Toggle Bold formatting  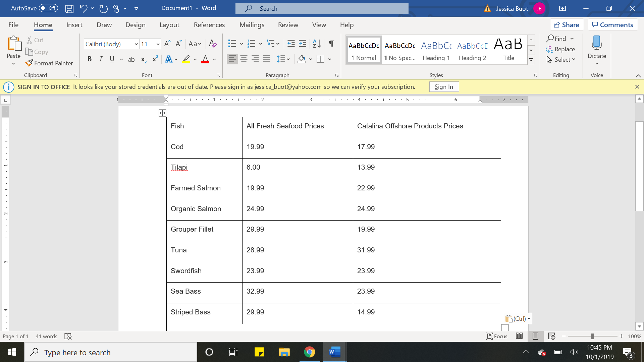90,59
